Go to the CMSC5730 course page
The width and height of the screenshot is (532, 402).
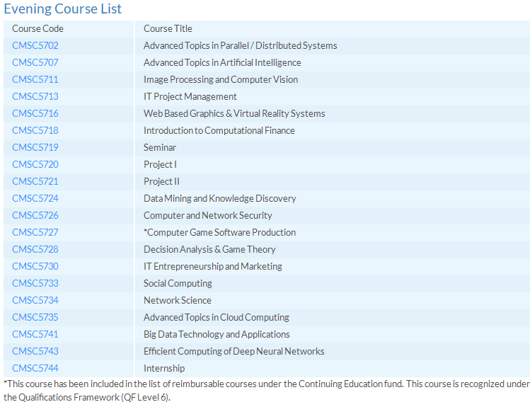pos(35,266)
